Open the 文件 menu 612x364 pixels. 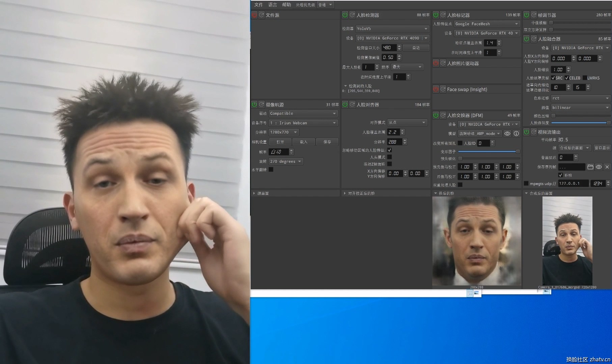click(258, 5)
